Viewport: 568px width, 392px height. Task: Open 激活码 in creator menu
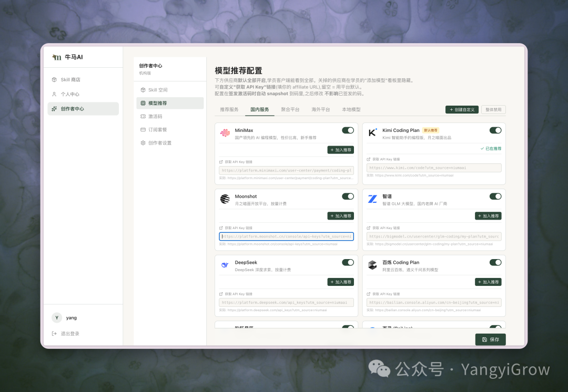coord(170,116)
